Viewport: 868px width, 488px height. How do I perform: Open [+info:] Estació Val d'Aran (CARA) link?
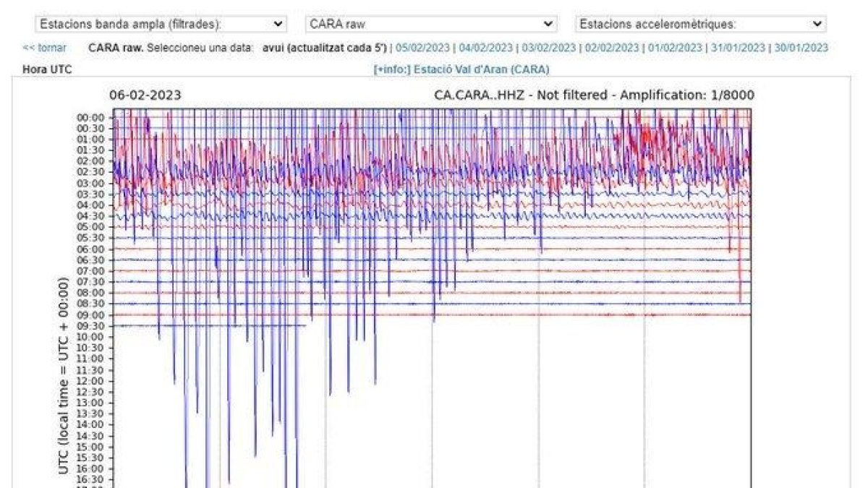click(461, 69)
